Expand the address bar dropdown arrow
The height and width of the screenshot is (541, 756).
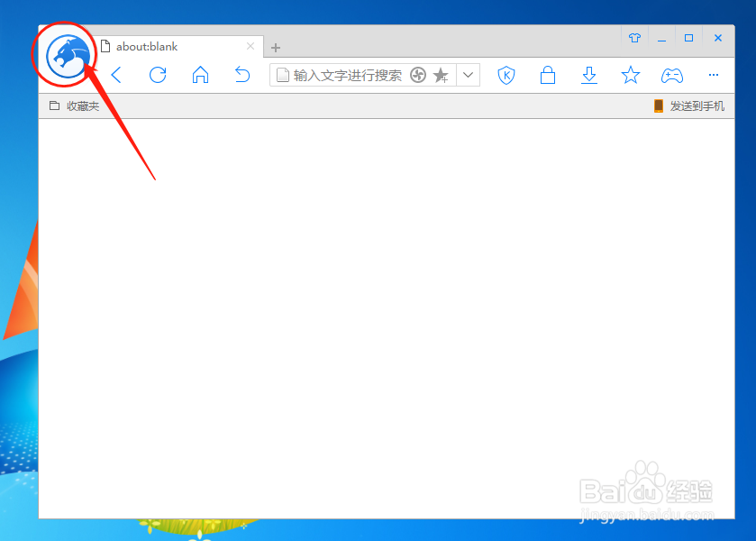(468, 75)
